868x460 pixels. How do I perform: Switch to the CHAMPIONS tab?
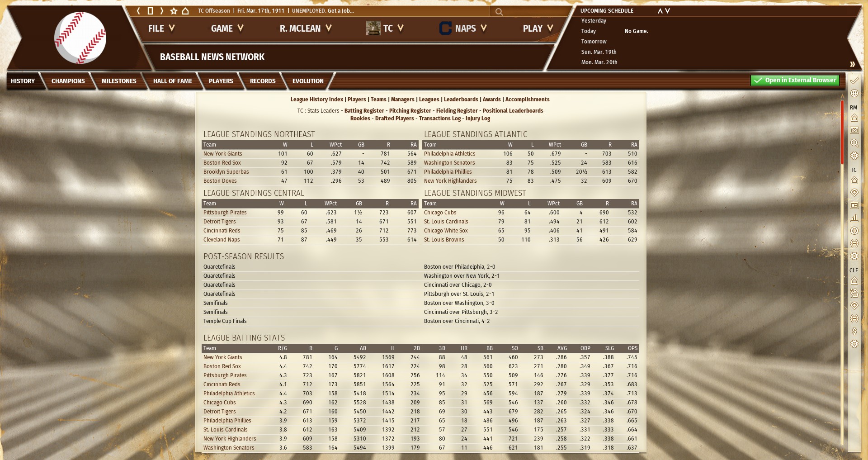[x=68, y=81]
